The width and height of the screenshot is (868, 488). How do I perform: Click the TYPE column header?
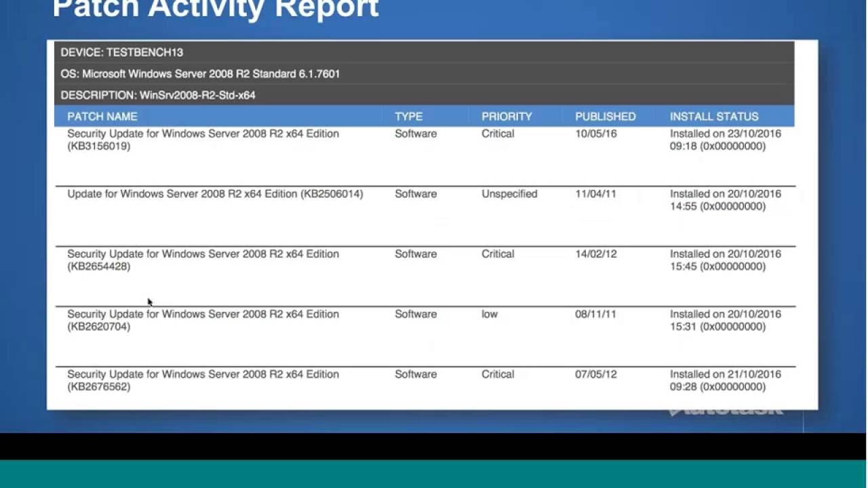[409, 117]
